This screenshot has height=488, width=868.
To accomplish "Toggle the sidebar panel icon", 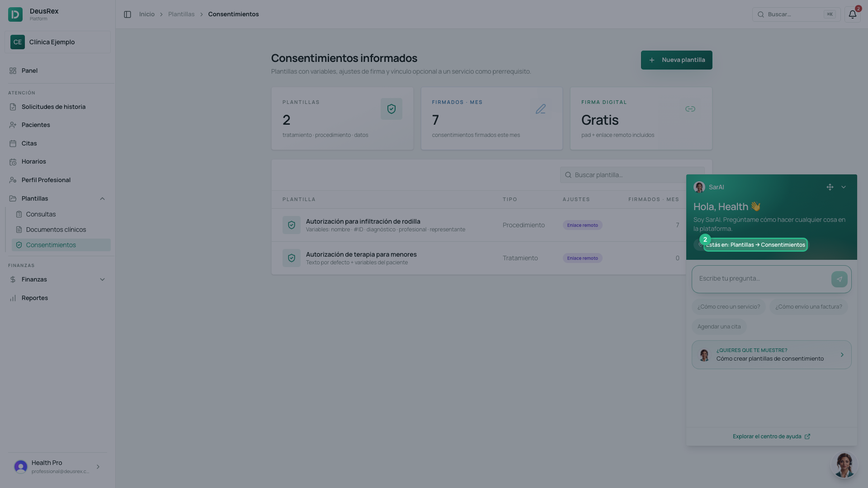I will click(x=127, y=14).
